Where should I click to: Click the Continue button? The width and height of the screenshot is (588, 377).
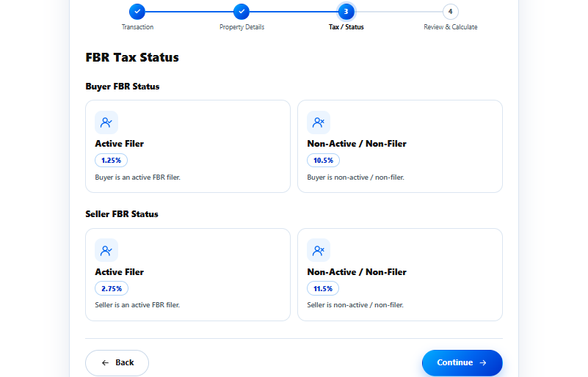click(x=462, y=363)
